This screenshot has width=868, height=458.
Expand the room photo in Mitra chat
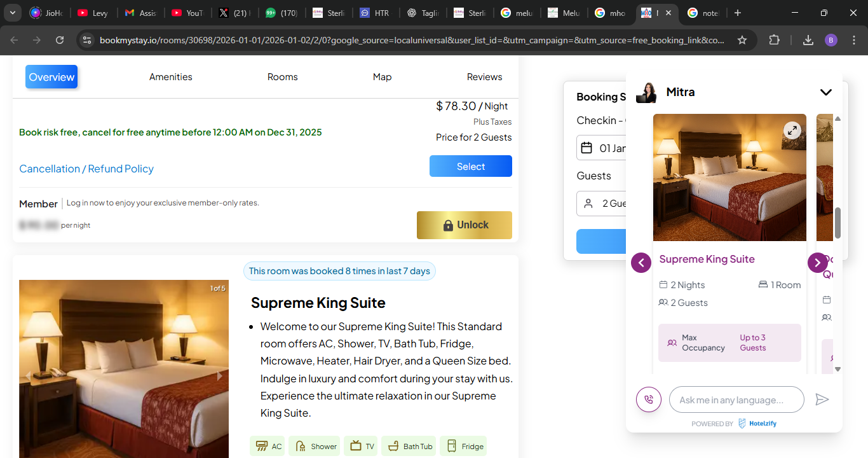tap(791, 130)
